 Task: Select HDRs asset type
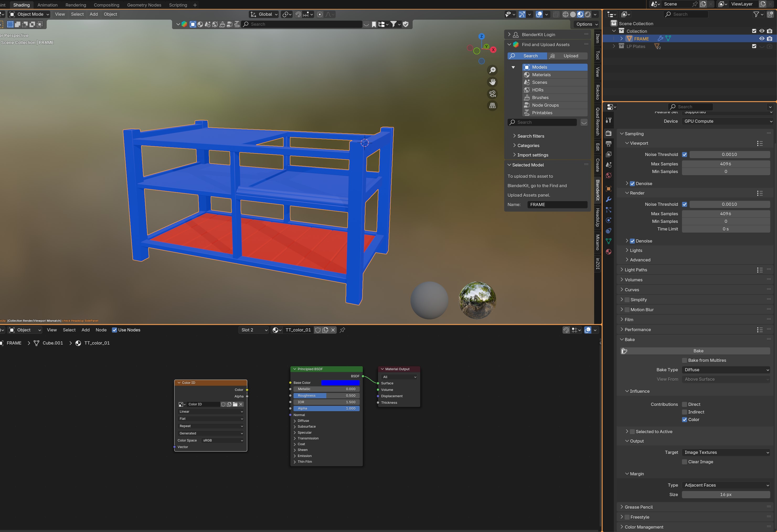pyautogui.click(x=555, y=90)
